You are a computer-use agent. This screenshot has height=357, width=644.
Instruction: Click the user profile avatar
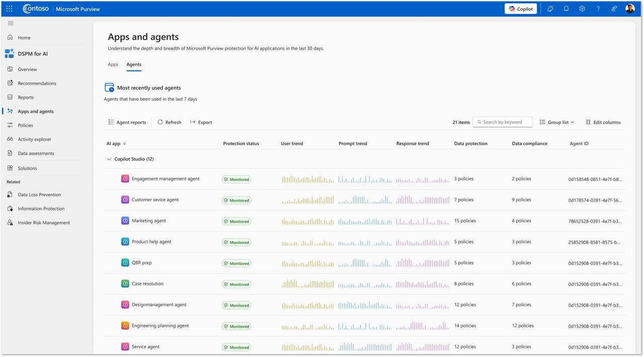pos(630,9)
